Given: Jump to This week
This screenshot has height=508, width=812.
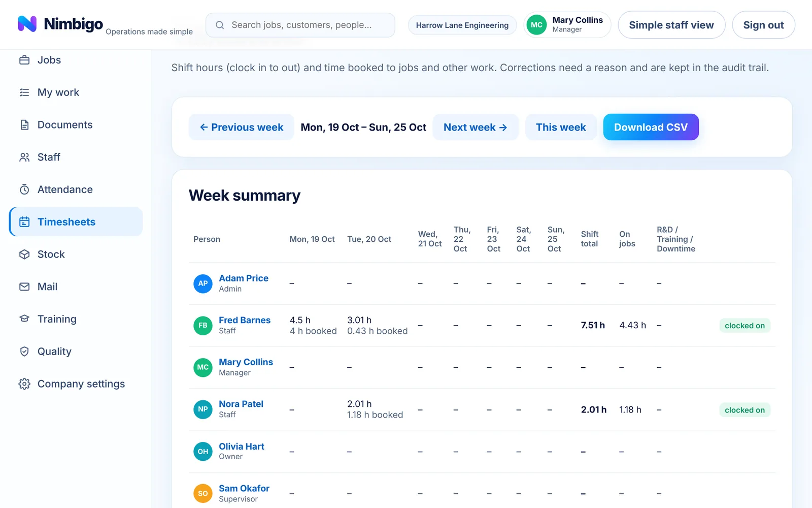Looking at the screenshot, I should 561,127.
